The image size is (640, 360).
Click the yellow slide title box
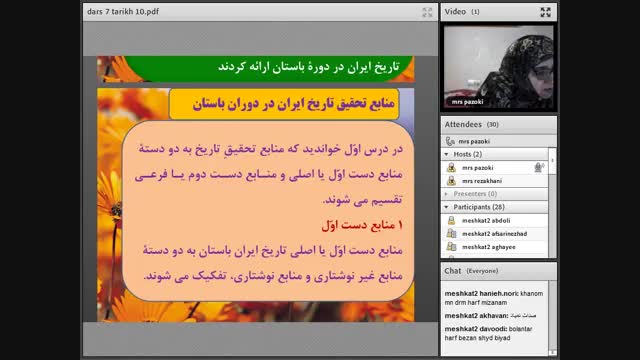284,104
